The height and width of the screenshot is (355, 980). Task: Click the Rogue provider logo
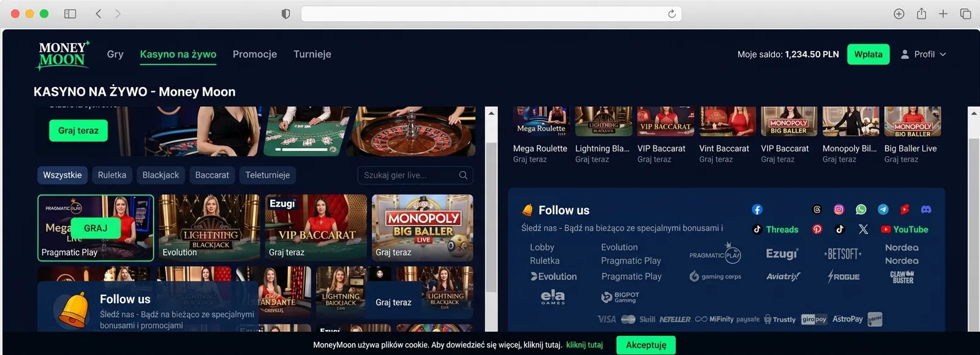[x=843, y=277]
